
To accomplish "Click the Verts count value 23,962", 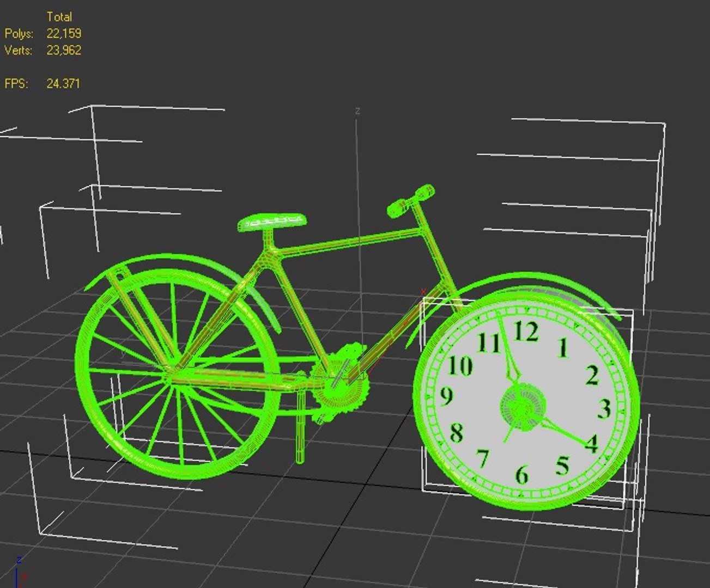I will 64,50.
